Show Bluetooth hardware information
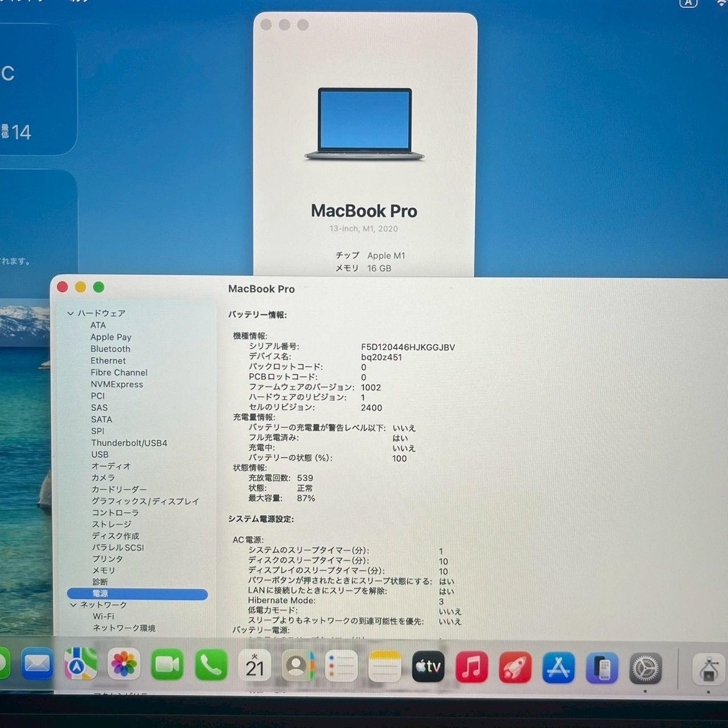This screenshot has width=728, height=728. (x=110, y=349)
